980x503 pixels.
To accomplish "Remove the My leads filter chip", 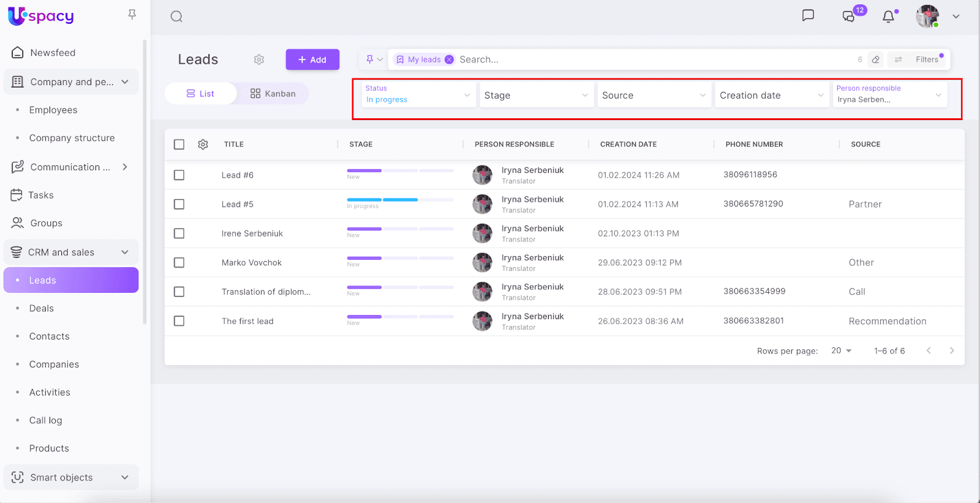I will pos(449,59).
